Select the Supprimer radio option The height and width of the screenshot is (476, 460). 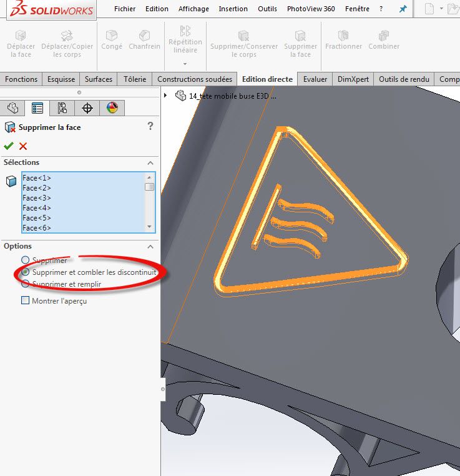(x=25, y=260)
